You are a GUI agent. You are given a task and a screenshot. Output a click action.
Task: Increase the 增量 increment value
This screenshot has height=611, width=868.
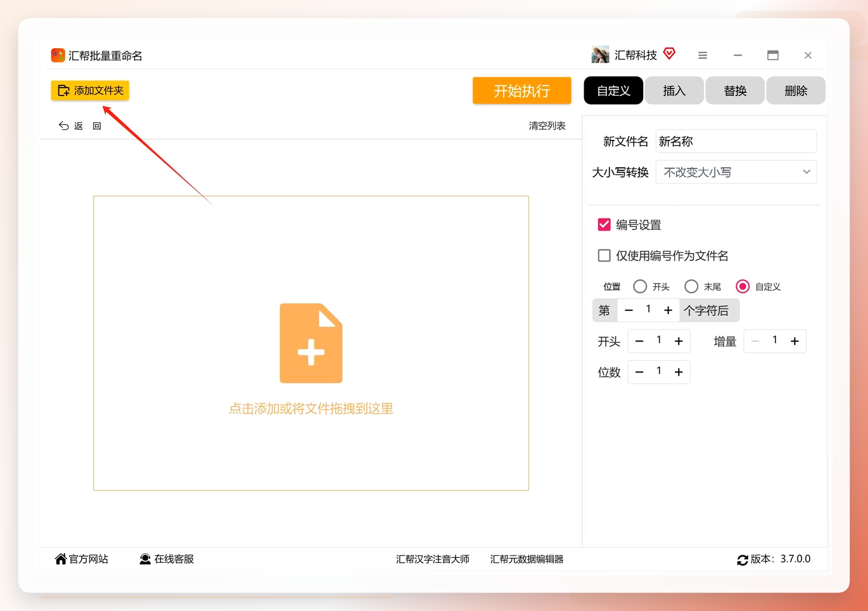pyautogui.click(x=795, y=341)
